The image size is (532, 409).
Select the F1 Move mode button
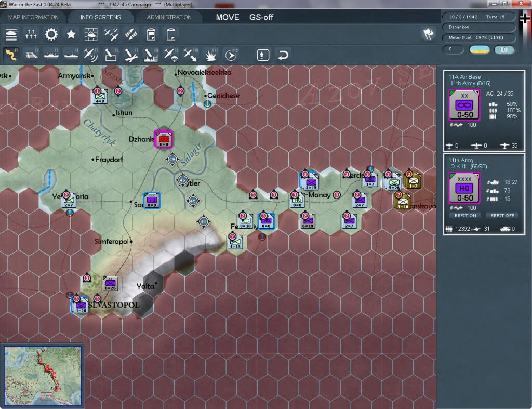pos(11,55)
